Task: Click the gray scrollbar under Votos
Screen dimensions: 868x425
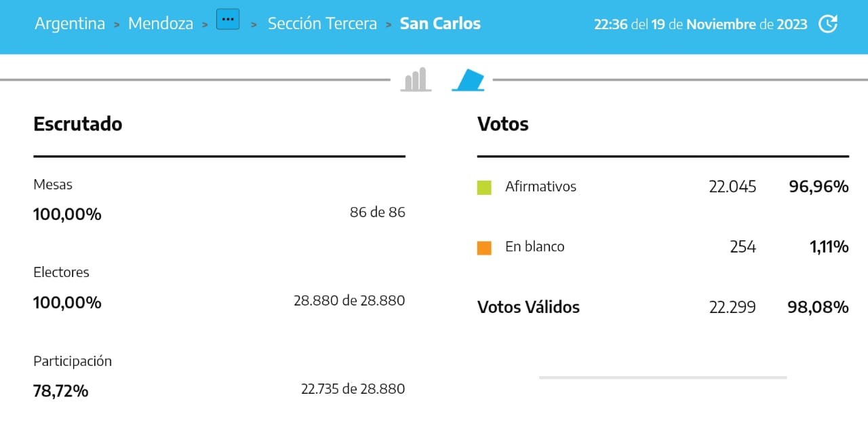Action: pyautogui.click(x=663, y=377)
